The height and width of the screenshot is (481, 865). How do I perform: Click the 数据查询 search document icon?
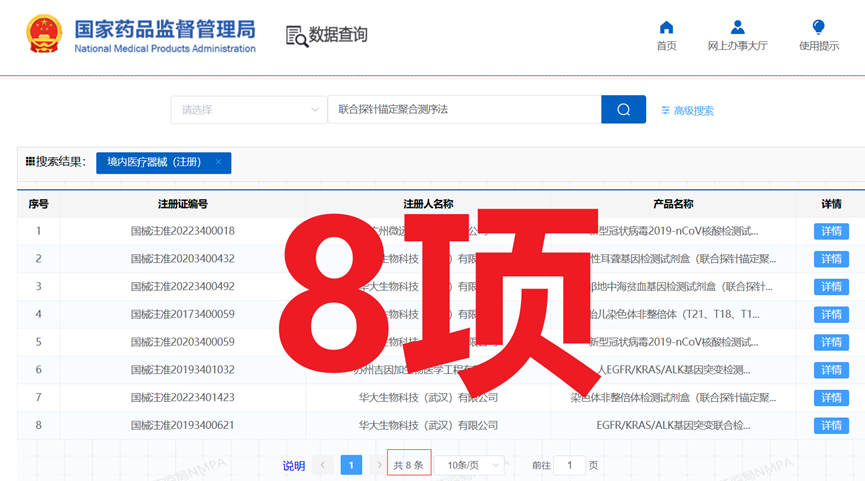pyautogui.click(x=296, y=36)
